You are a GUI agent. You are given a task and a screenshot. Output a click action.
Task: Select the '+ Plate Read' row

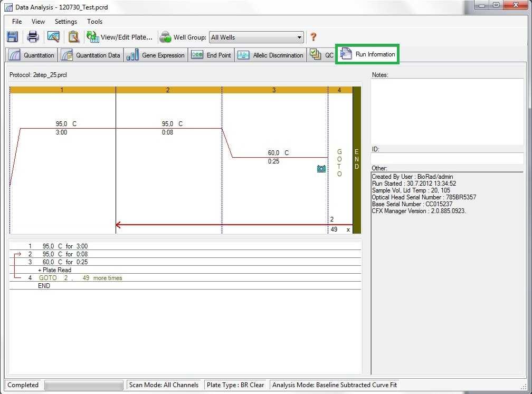185,270
